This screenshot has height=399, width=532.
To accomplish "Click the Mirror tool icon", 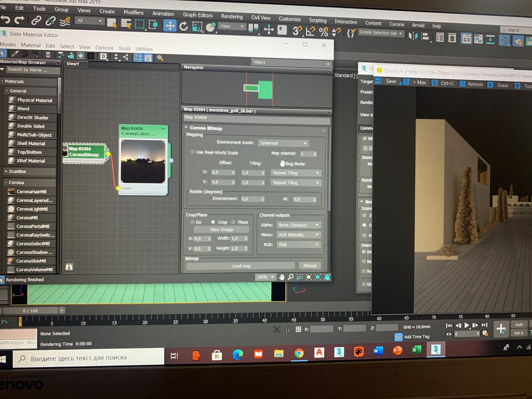I will [x=413, y=36].
